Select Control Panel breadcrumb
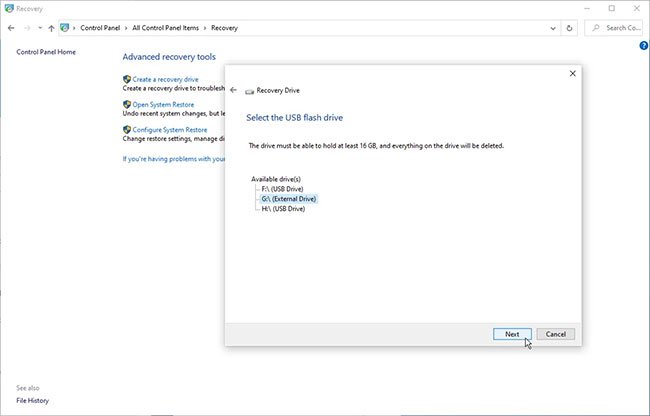650x416 pixels. click(x=100, y=28)
